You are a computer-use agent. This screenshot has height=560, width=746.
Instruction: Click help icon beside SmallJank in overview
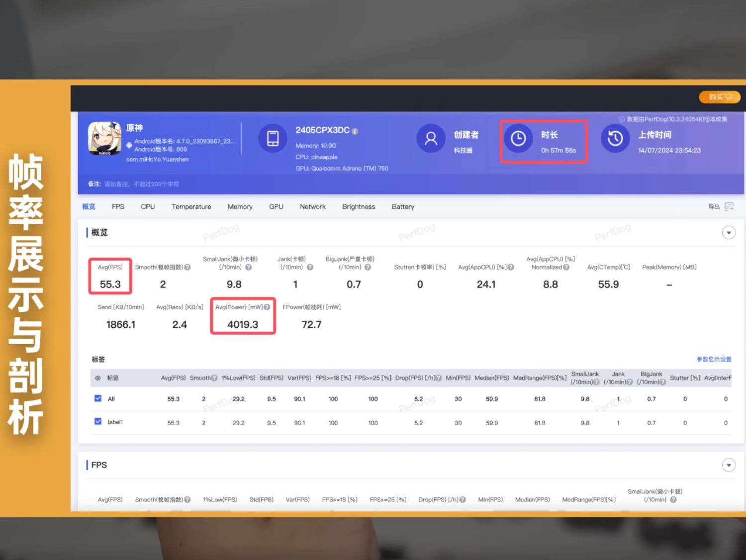point(249,267)
